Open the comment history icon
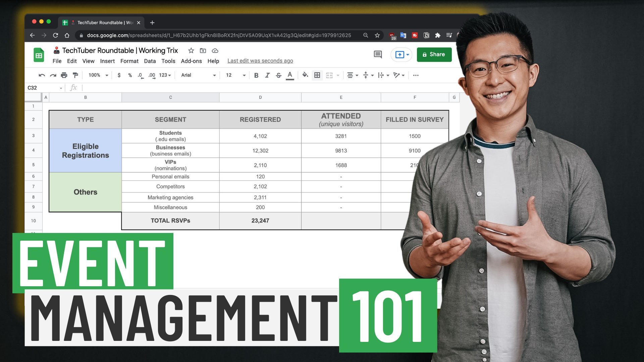This screenshot has height=362, width=644. pos(378,54)
